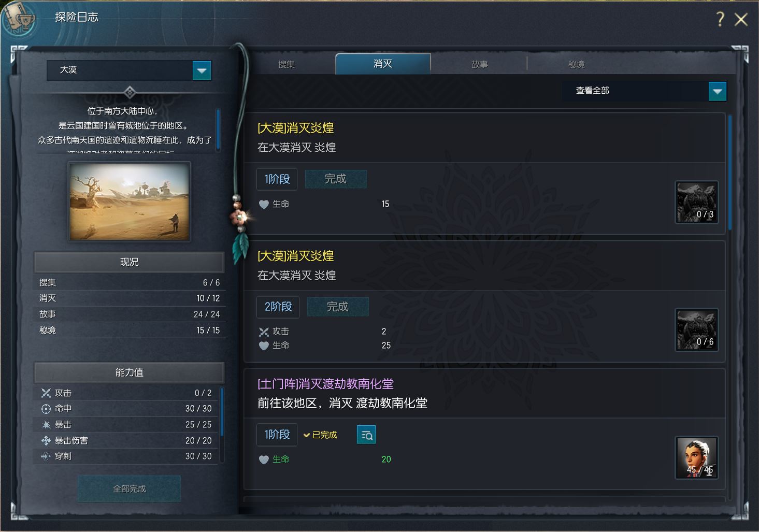Viewport: 759px width, 532px height.
Task: Select the 1阶段 badge of 土门阵 quest
Action: tap(277, 435)
